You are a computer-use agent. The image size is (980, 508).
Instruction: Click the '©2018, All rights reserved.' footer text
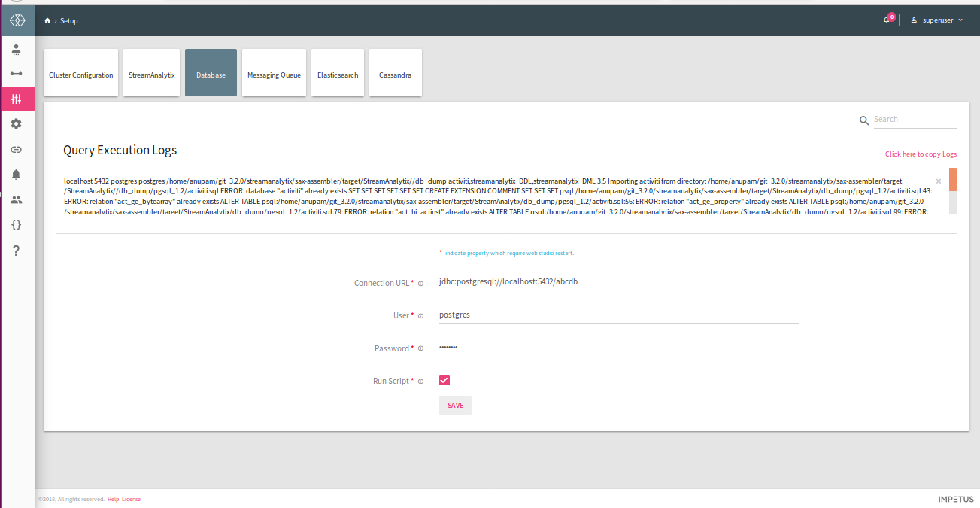71,499
